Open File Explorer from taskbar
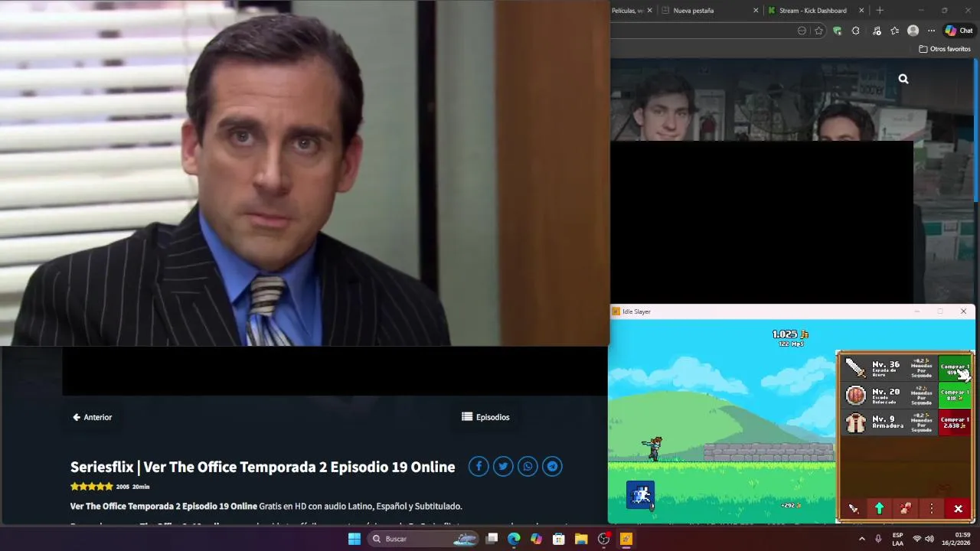 coord(581,539)
